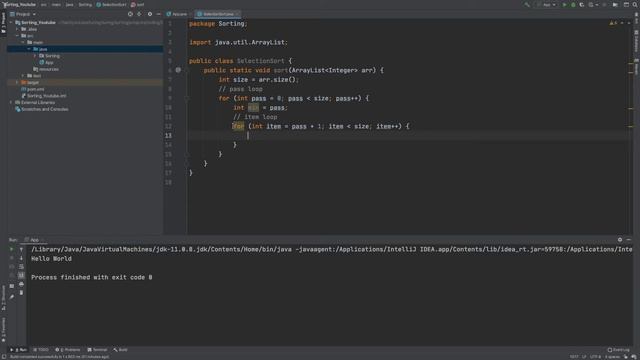640x360 pixels.
Task: Open Run panel gear settings
Action: [x=620, y=240]
